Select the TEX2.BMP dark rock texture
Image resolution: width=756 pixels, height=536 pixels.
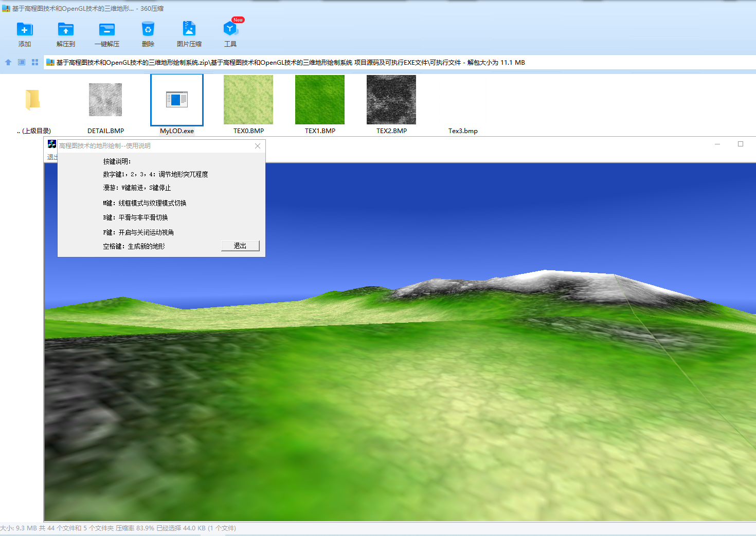(391, 100)
